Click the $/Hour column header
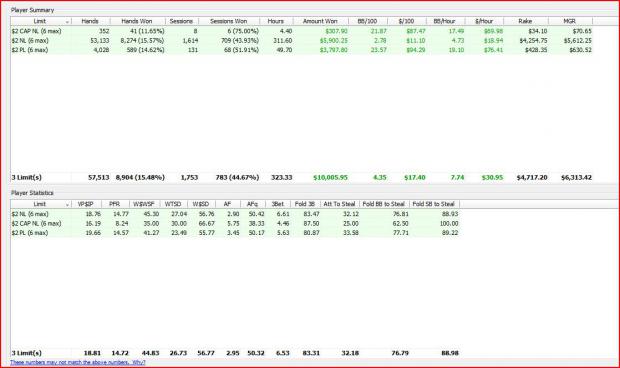This screenshot has width=620, height=368. coord(484,21)
